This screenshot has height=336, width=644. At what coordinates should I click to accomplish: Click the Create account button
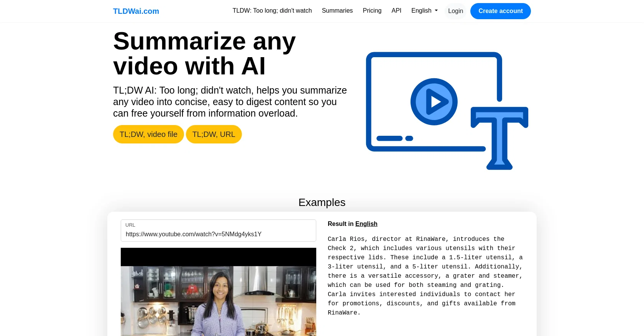501,11
